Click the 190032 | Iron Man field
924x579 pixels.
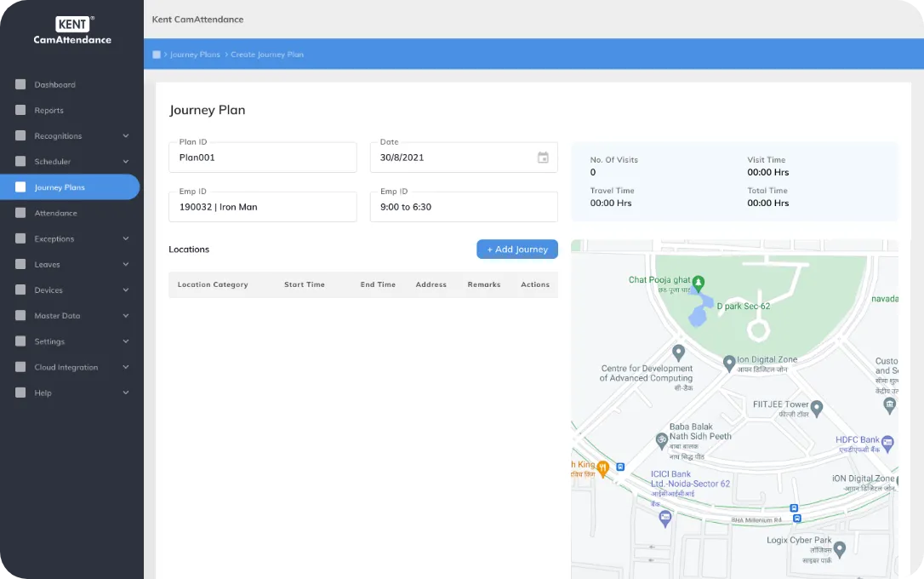pyautogui.click(x=263, y=207)
